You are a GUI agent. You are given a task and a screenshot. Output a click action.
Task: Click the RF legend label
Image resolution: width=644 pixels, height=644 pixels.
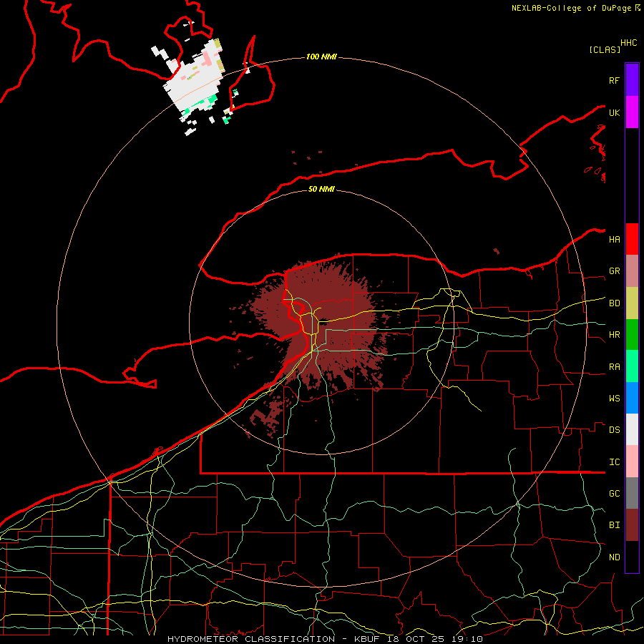coord(614,80)
